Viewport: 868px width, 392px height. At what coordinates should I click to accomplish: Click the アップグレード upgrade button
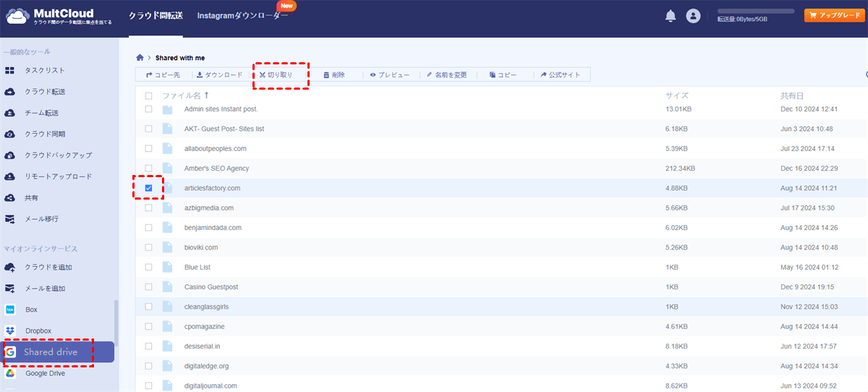pos(834,15)
